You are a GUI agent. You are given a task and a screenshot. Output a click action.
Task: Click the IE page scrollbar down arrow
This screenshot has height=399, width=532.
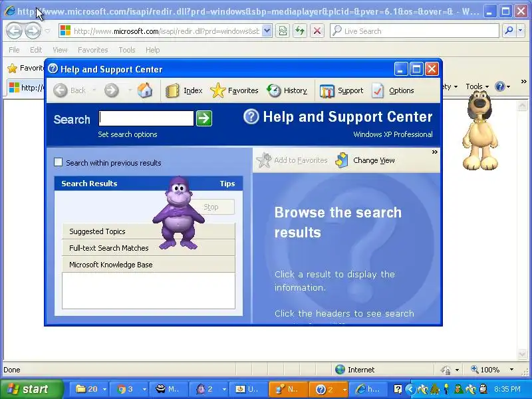click(x=523, y=354)
